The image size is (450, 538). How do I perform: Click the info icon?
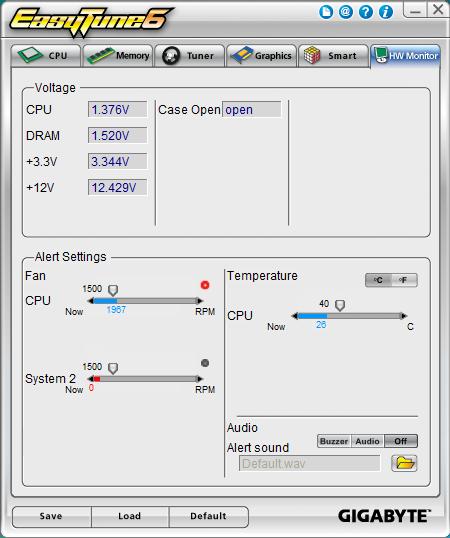click(386, 12)
